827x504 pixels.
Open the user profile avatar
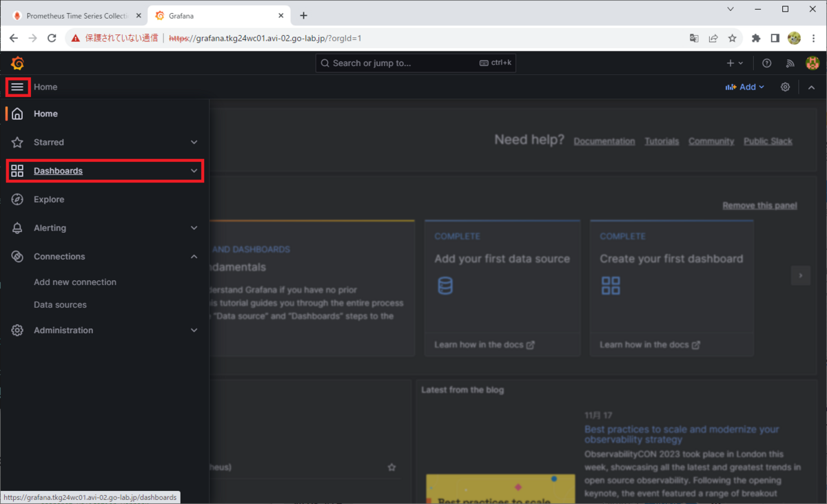[812, 63]
